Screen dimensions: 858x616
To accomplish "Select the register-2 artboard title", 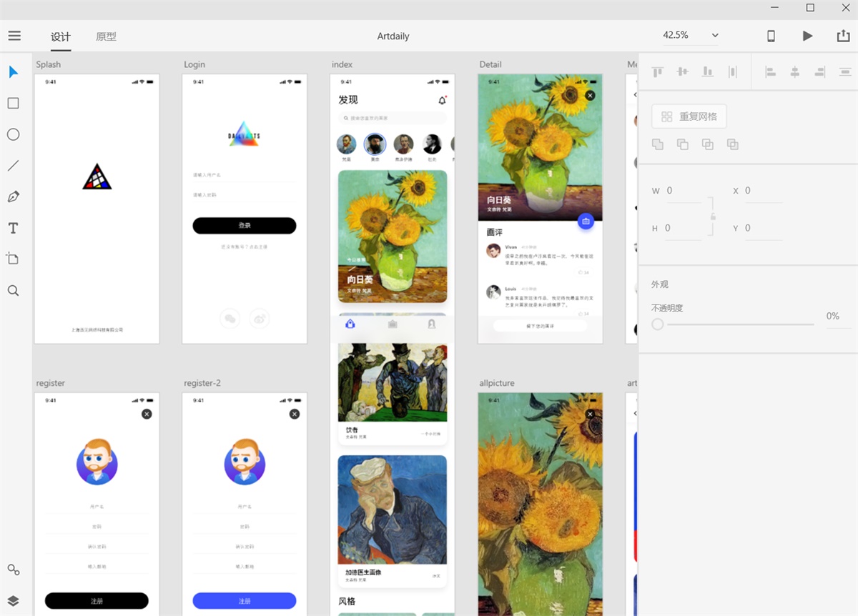I will pyautogui.click(x=202, y=383).
